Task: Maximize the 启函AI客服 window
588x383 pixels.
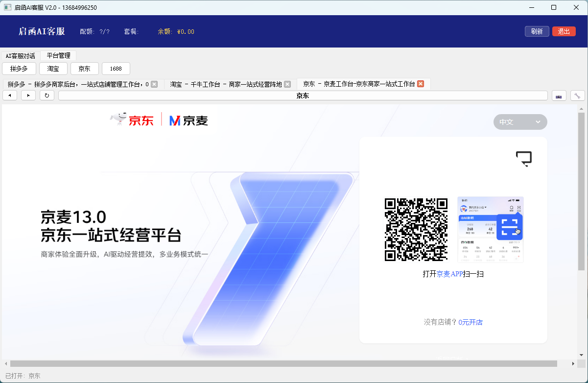Action: (554, 7)
